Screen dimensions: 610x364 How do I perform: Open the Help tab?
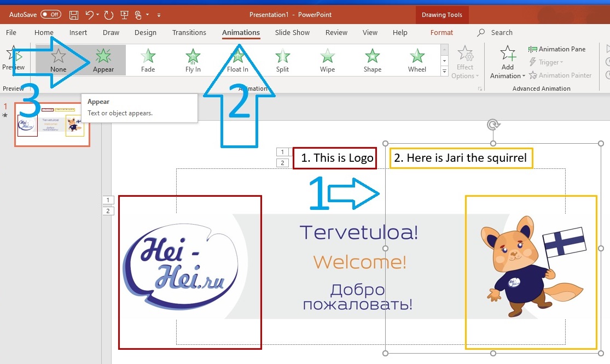coord(400,33)
